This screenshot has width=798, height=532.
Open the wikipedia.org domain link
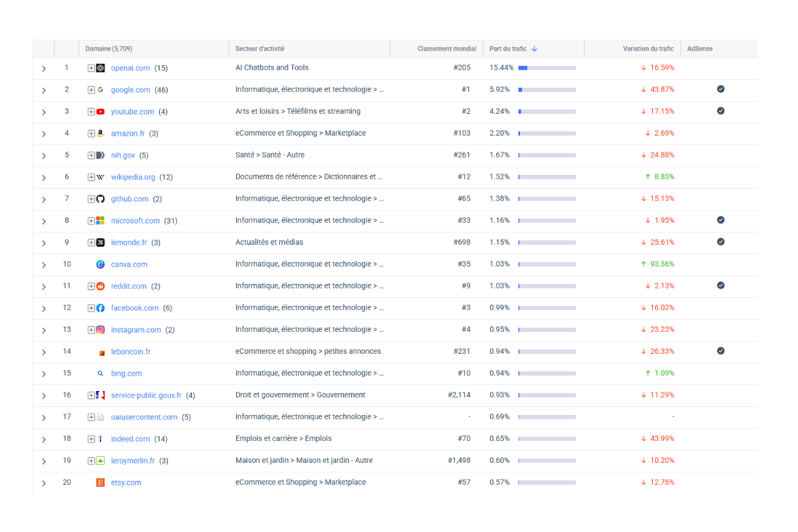133,178
